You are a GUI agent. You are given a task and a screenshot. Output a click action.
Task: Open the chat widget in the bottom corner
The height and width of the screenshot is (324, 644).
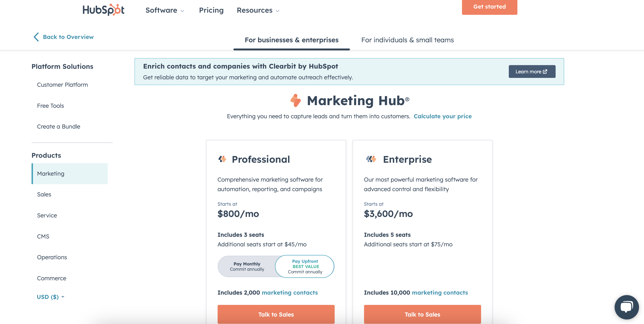tap(627, 307)
